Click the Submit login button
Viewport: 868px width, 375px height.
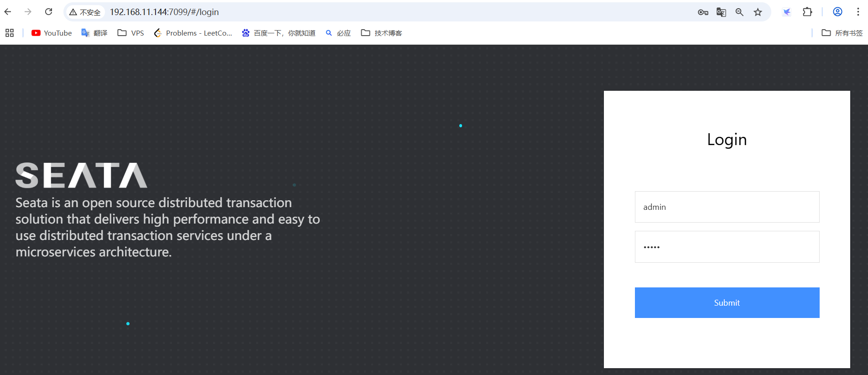tap(727, 303)
